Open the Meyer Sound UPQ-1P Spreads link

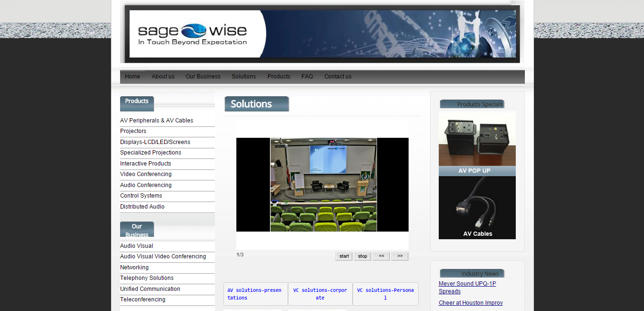467,287
